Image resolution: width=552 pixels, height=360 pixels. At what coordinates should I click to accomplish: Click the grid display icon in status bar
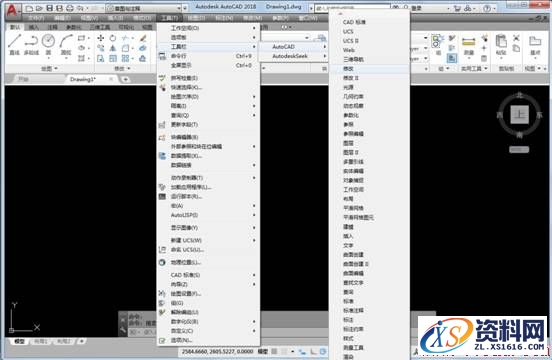tap(275, 351)
